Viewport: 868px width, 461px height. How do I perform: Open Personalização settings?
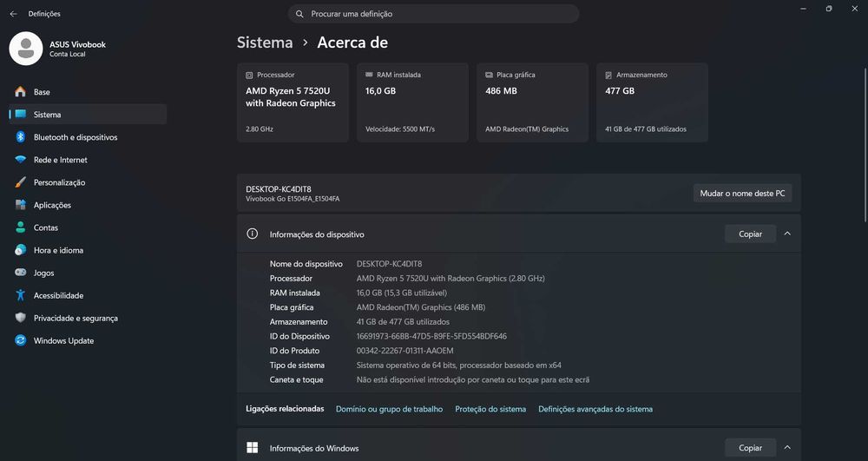pyautogui.click(x=88, y=182)
